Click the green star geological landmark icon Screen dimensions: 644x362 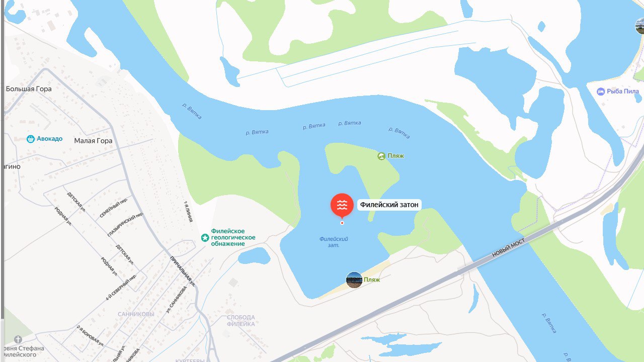pyautogui.click(x=205, y=237)
